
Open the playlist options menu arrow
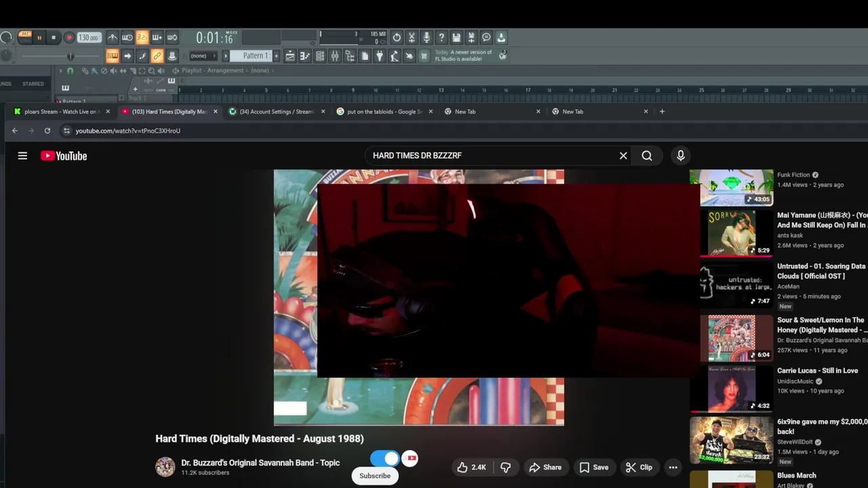tap(60, 70)
